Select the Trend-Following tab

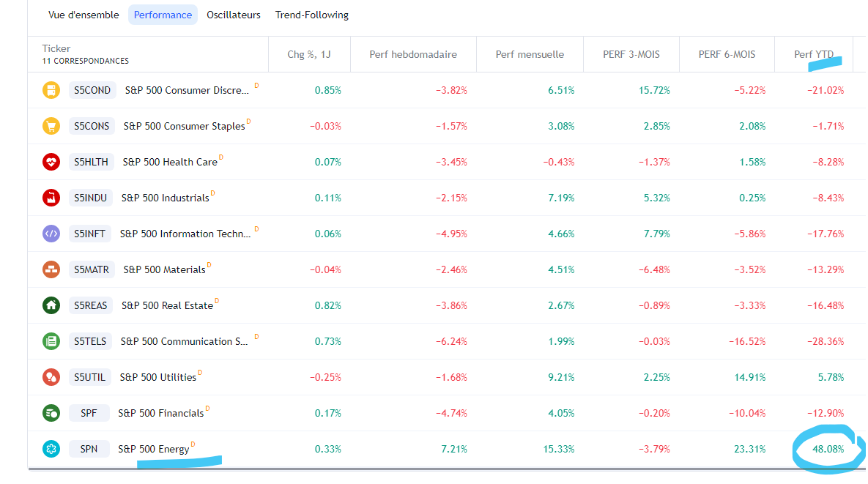pos(312,15)
